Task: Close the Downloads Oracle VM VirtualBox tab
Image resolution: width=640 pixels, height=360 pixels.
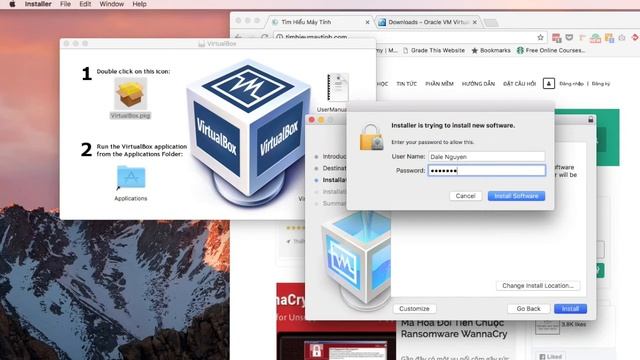Action: click(475, 22)
